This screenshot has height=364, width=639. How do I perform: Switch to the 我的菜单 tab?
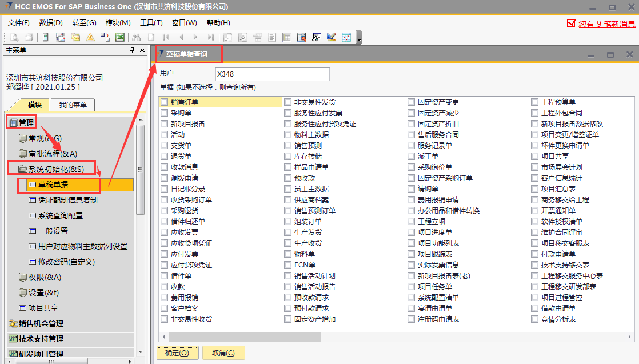(73, 105)
